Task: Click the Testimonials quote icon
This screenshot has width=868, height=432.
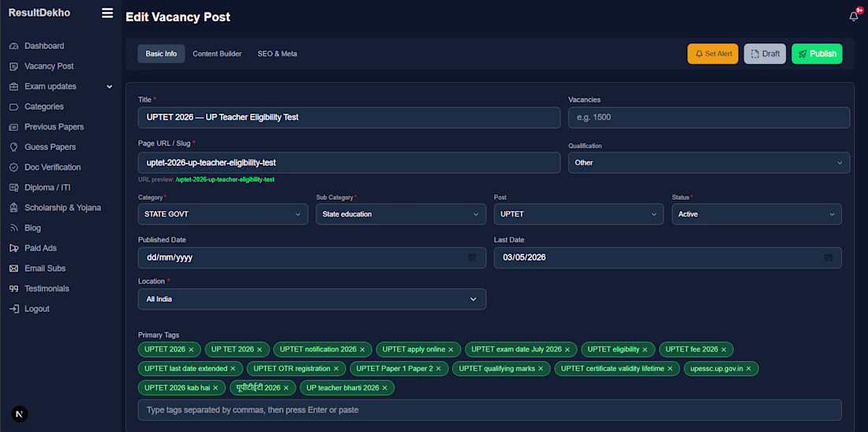Action: coord(14,288)
